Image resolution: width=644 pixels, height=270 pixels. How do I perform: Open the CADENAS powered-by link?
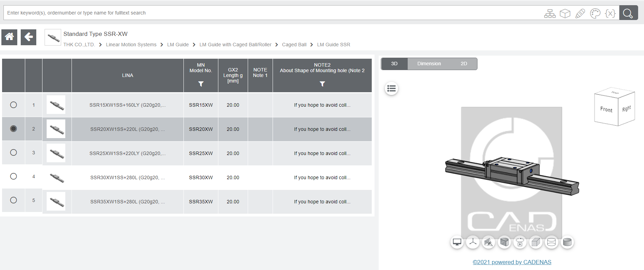point(512,262)
